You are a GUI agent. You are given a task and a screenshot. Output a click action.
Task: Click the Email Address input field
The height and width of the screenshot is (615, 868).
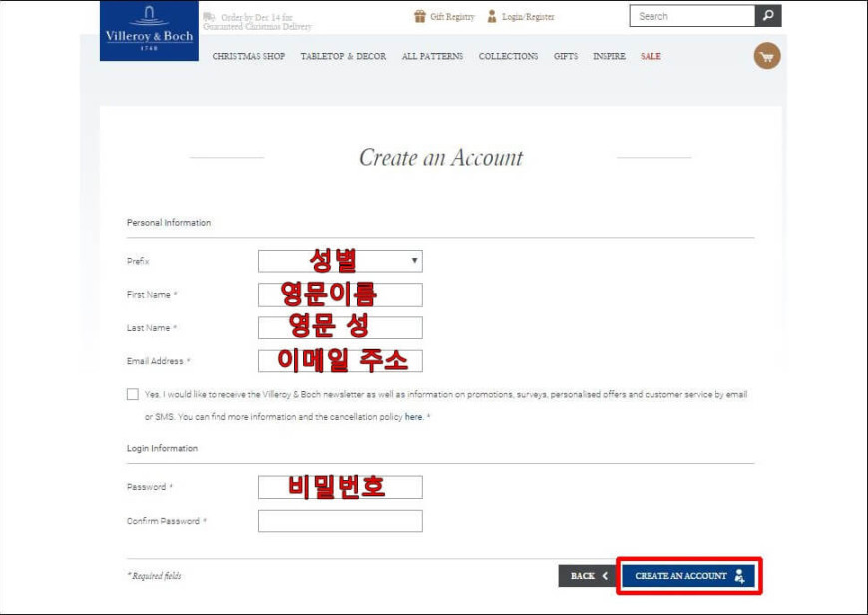[x=340, y=361]
